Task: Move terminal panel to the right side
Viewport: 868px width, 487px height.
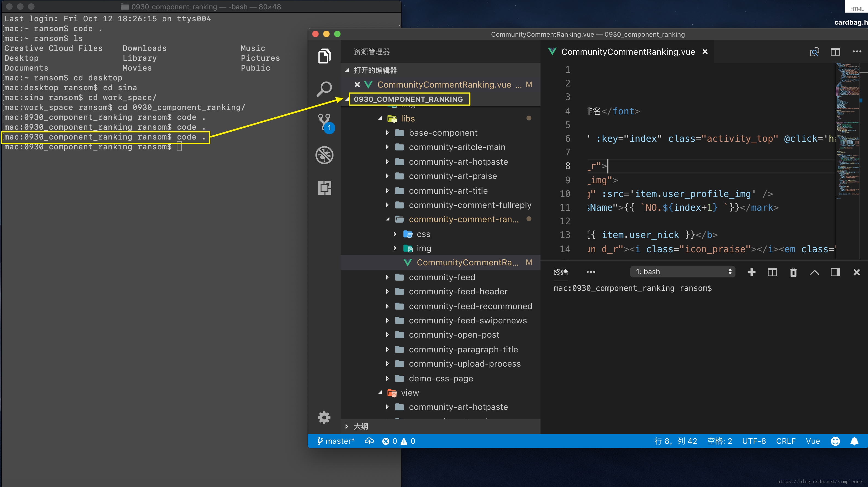Action: pos(835,272)
